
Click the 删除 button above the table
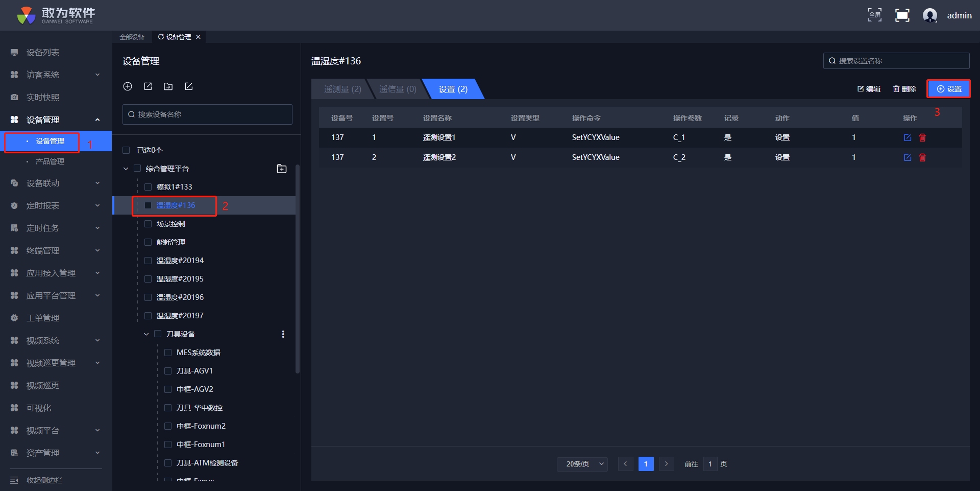point(904,89)
